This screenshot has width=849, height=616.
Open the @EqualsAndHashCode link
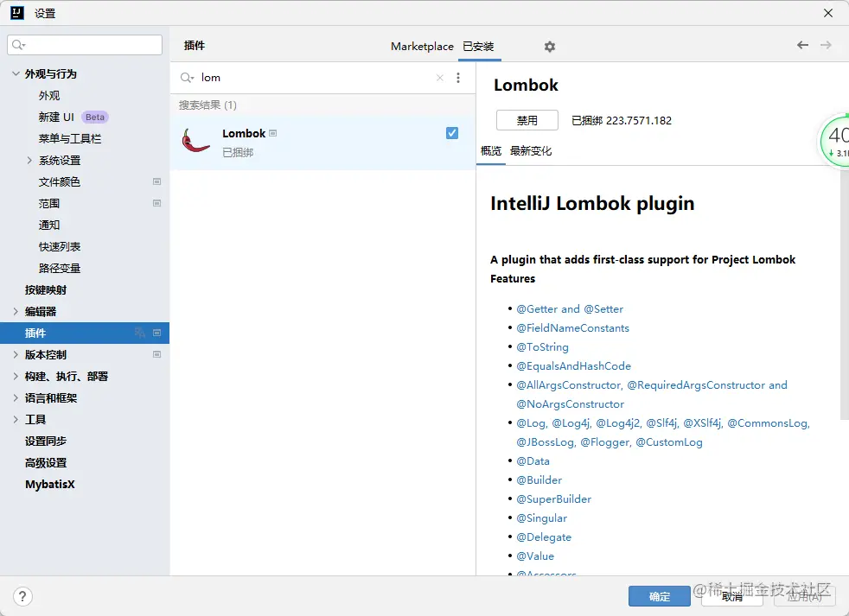[573, 366]
